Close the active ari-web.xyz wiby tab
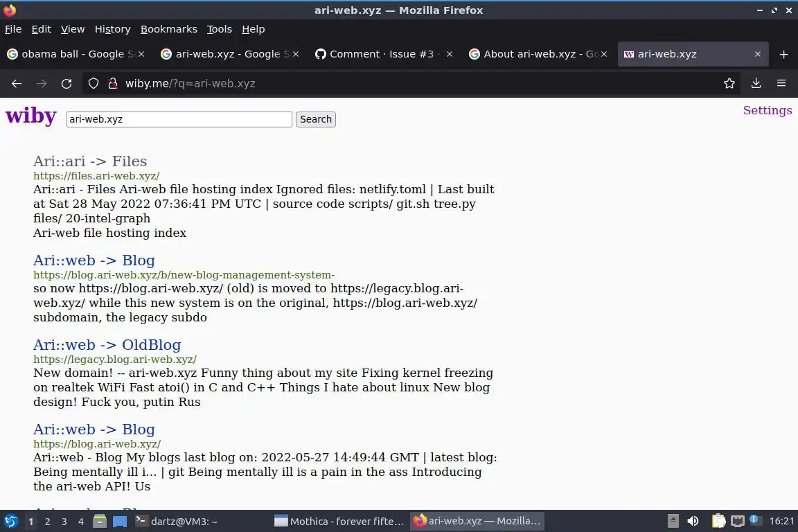This screenshot has height=532, width=798. pyautogui.click(x=757, y=54)
